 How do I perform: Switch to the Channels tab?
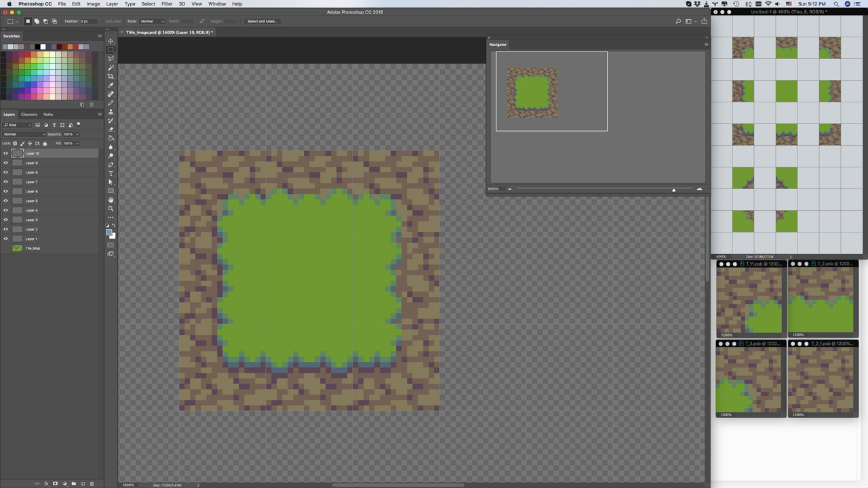(x=29, y=115)
